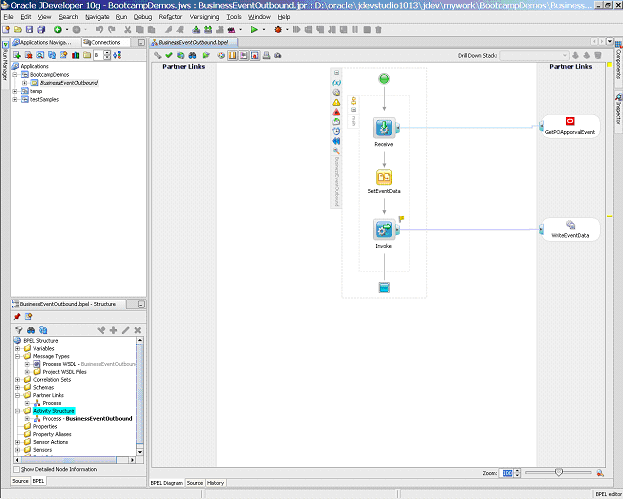Click the zoom slider handle
The image size is (623, 499).
[x=559, y=472]
